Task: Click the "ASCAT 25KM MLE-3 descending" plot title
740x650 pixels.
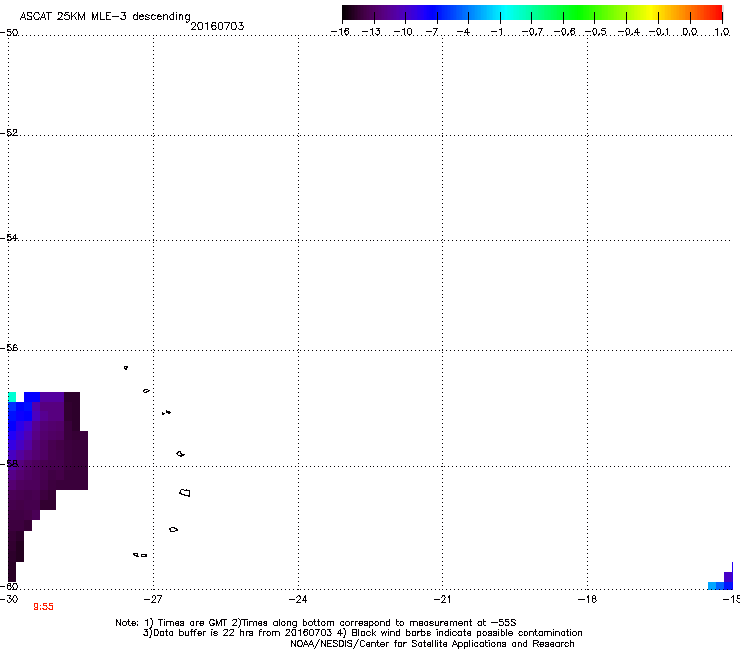Action: pyautogui.click(x=105, y=16)
